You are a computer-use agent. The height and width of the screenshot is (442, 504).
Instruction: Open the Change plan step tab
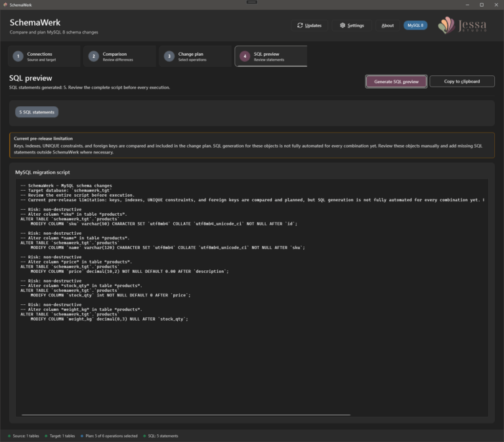195,56
